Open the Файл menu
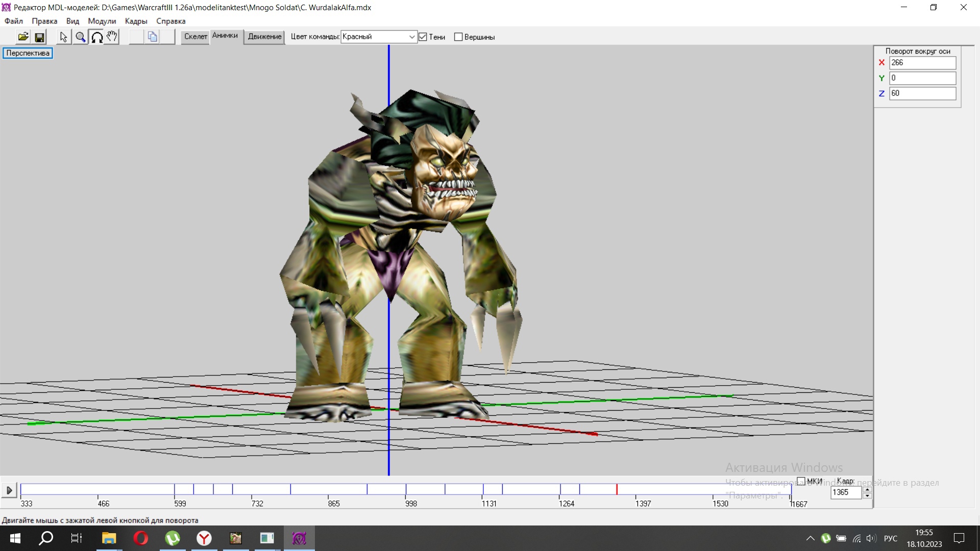This screenshot has width=980, height=551. pyautogui.click(x=14, y=21)
